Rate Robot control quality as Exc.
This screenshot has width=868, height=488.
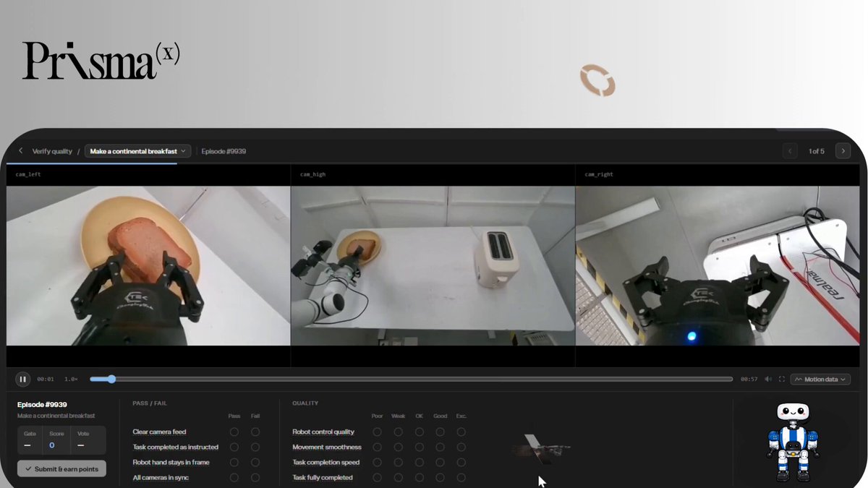click(461, 432)
